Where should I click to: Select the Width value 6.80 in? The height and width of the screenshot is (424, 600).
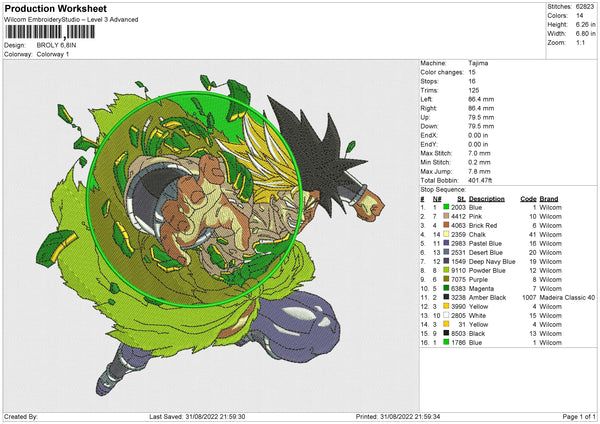tap(585, 34)
